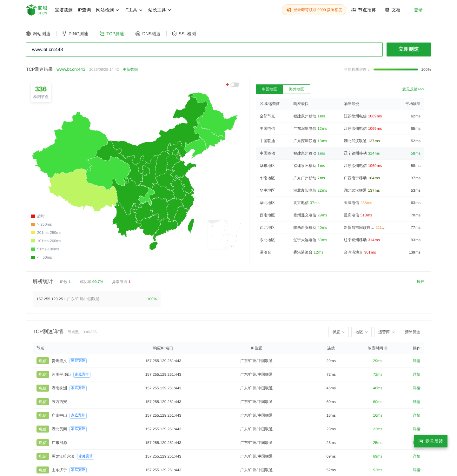Click the 101ms-200ms legend swatch
Viewport: 457px width, 476px height.
pyautogui.click(x=33, y=241)
